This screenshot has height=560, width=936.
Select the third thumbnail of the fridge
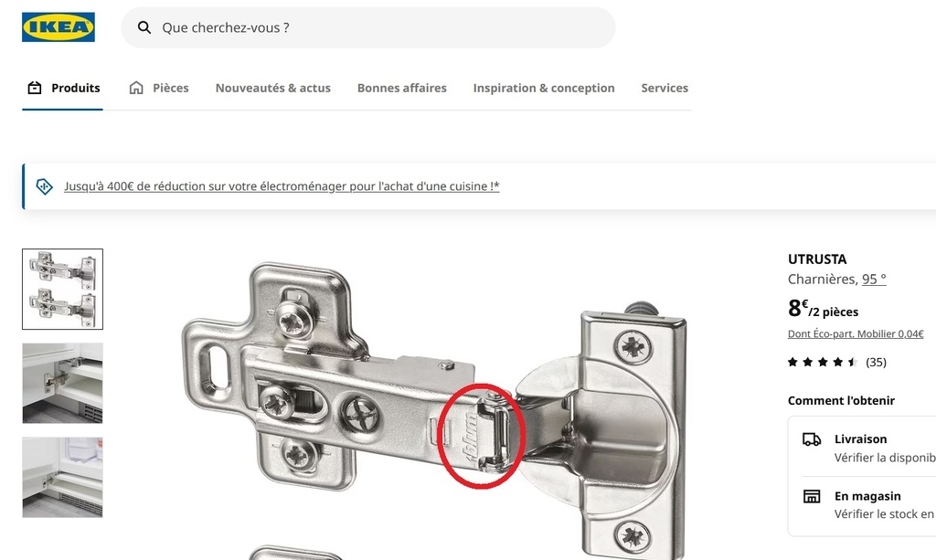pyautogui.click(x=63, y=477)
